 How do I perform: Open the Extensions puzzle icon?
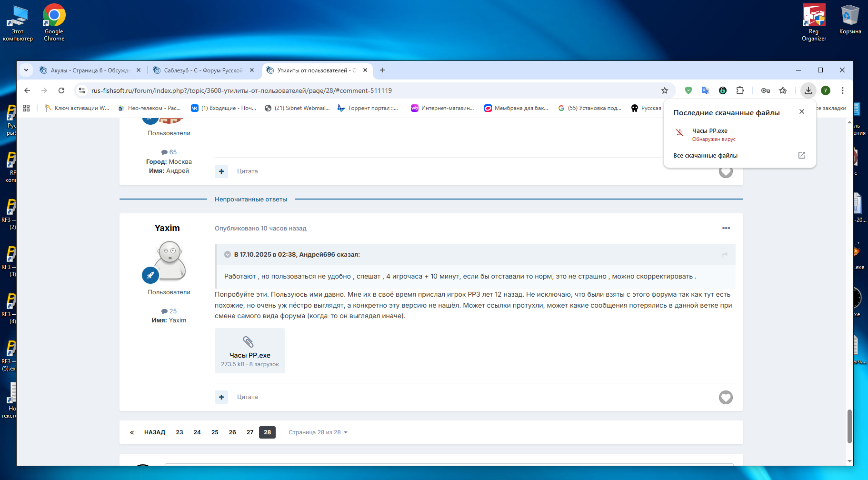tap(740, 90)
